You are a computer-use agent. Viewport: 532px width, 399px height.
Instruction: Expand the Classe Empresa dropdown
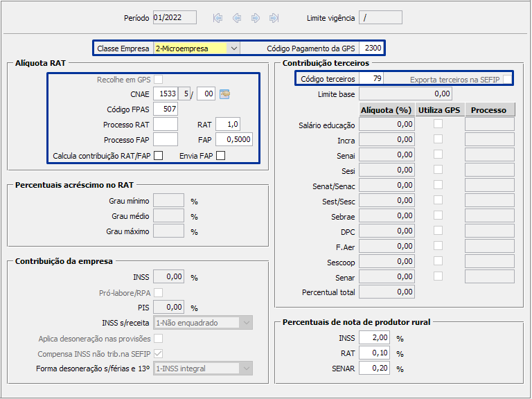pyautogui.click(x=233, y=48)
